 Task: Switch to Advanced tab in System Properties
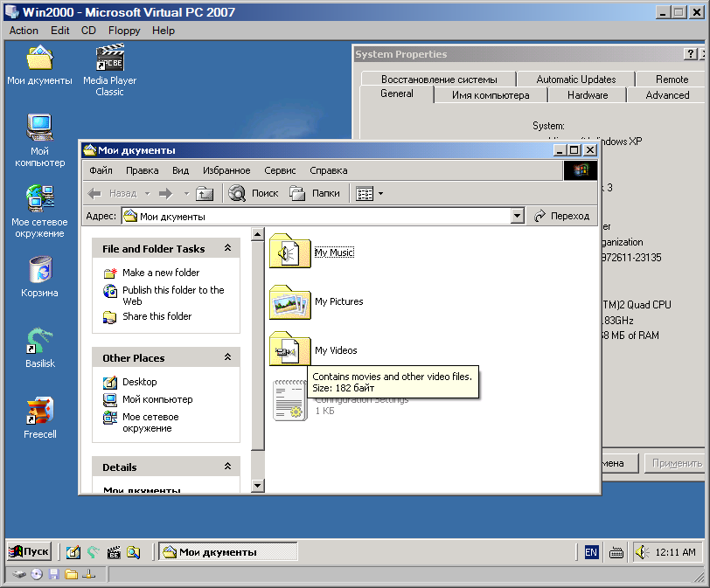(667, 95)
